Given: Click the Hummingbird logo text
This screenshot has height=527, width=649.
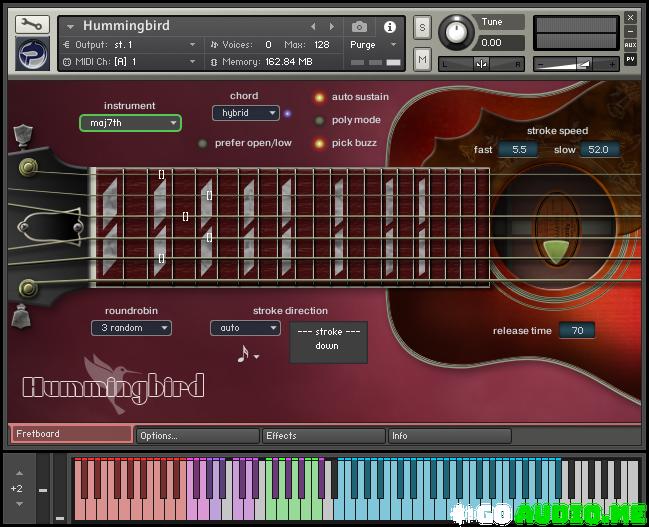Looking at the screenshot, I should pos(114,387).
